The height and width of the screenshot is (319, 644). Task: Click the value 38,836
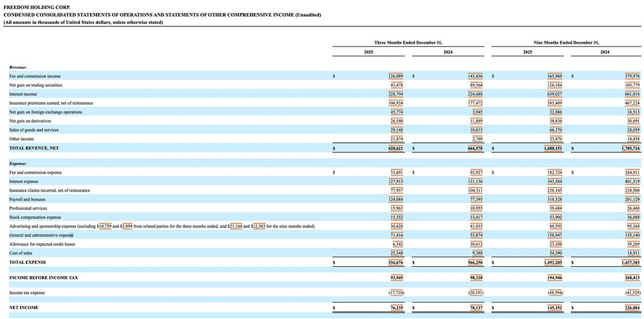point(555,121)
